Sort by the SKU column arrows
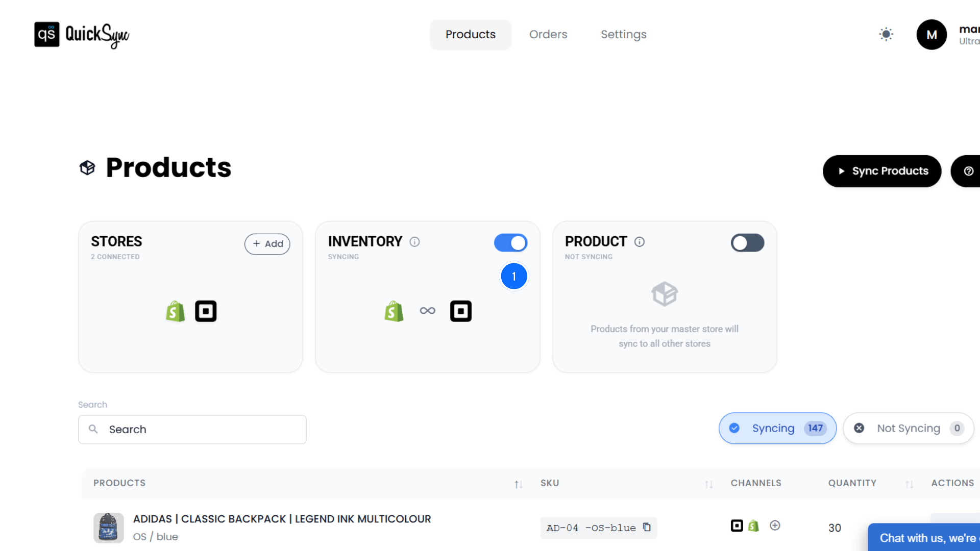 pos(708,484)
